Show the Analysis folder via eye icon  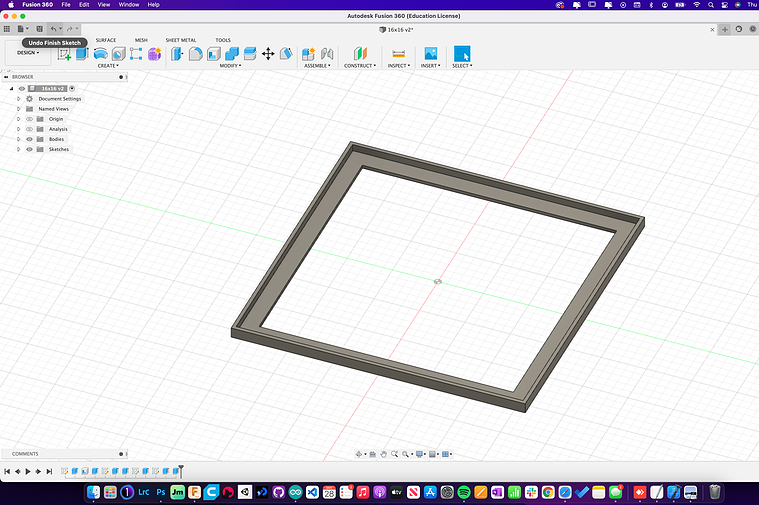pos(30,129)
